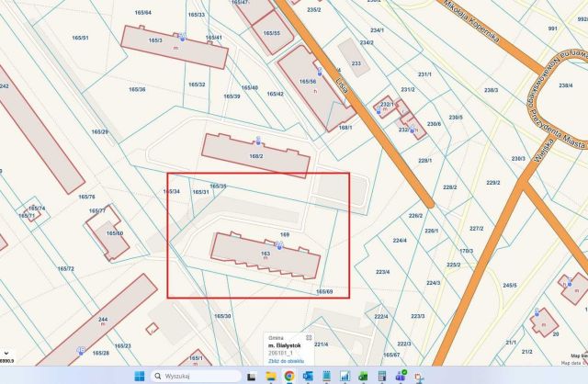Image resolution: width=588 pixels, height=384 pixels.
Task: Close the Gmina info popup
Action: point(309,338)
